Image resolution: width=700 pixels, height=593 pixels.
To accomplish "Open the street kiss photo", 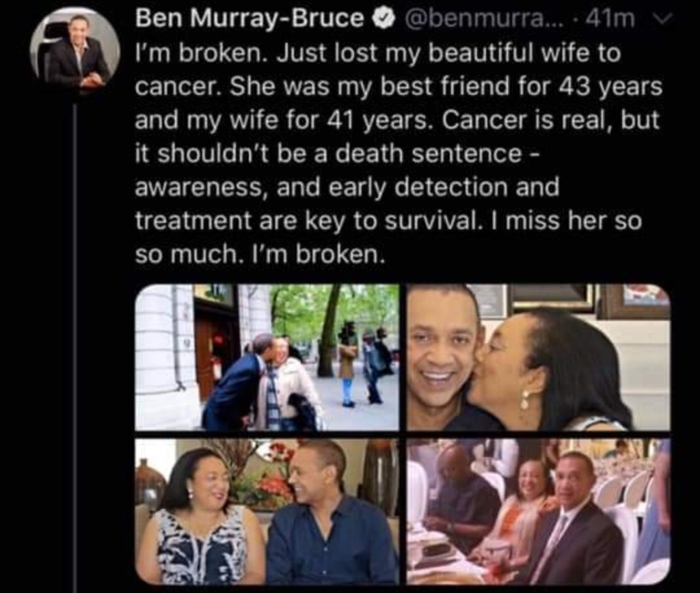I will point(267,357).
